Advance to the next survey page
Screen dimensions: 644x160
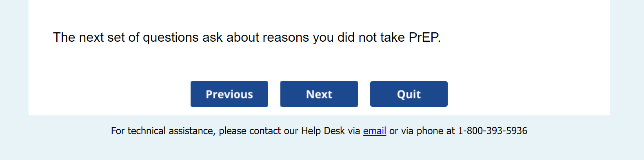pyautogui.click(x=319, y=94)
